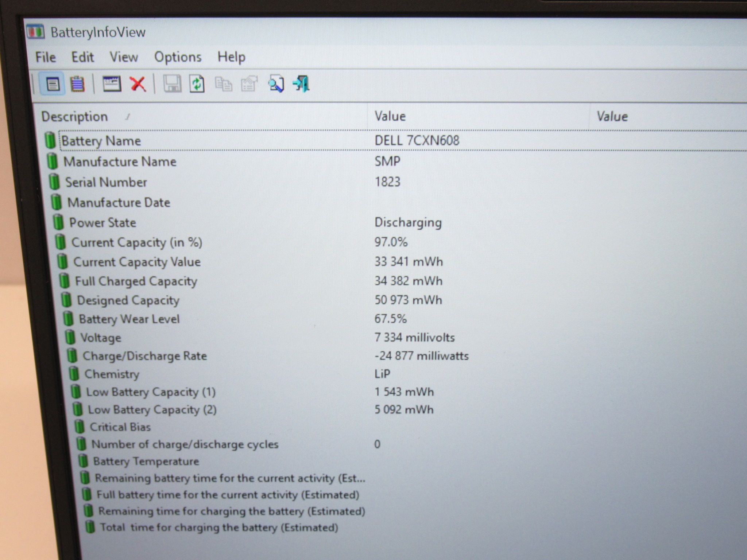Open the Edit menu
This screenshot has height=560, width=747.
click(82, 57)
